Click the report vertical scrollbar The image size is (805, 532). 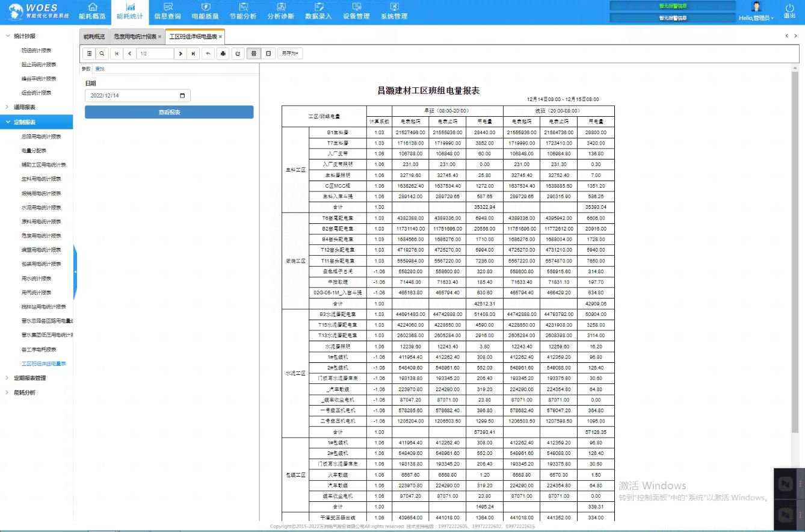(x=795, y=253)
